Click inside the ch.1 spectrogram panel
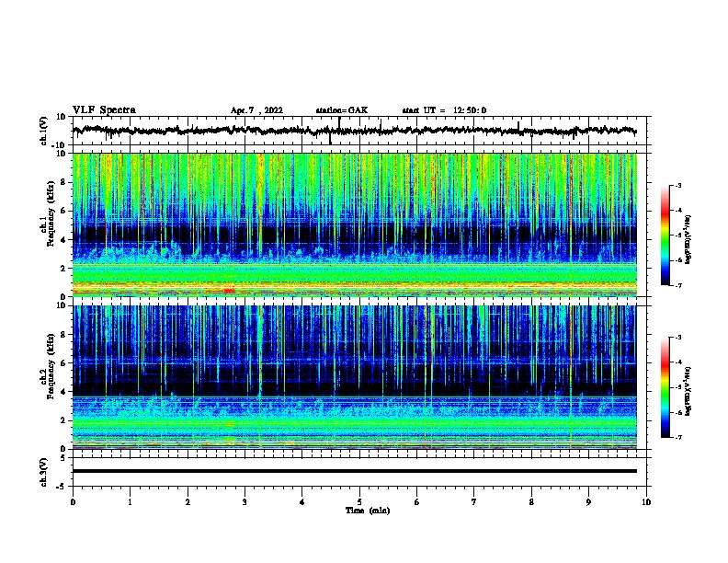Viewport: 728px width, 563px height. click(x=354, y=224)
